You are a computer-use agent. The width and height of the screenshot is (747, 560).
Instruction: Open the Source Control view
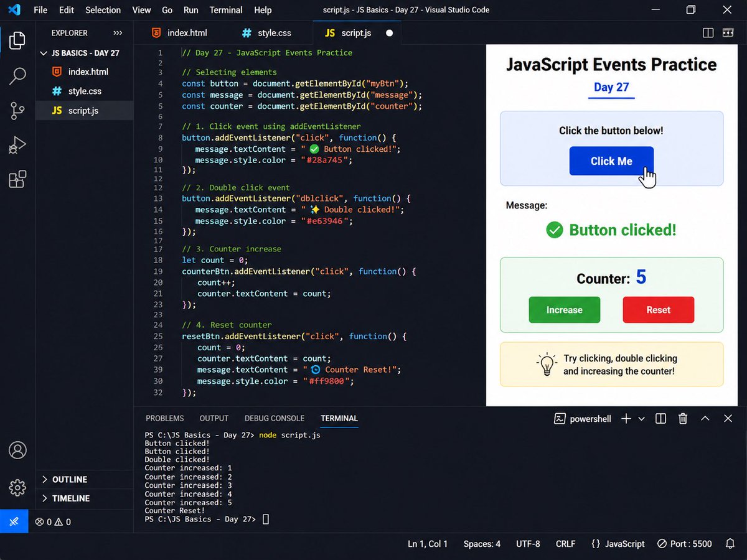coord(17,111)
